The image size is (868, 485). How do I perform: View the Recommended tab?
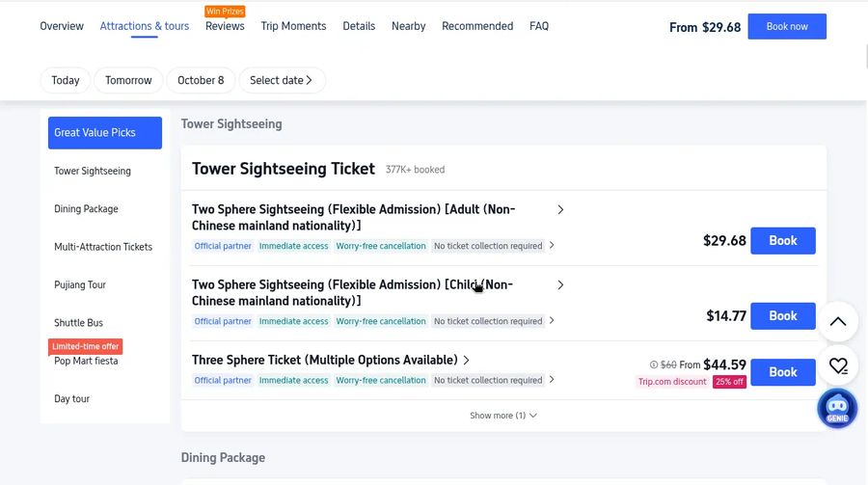click(477, 26)
